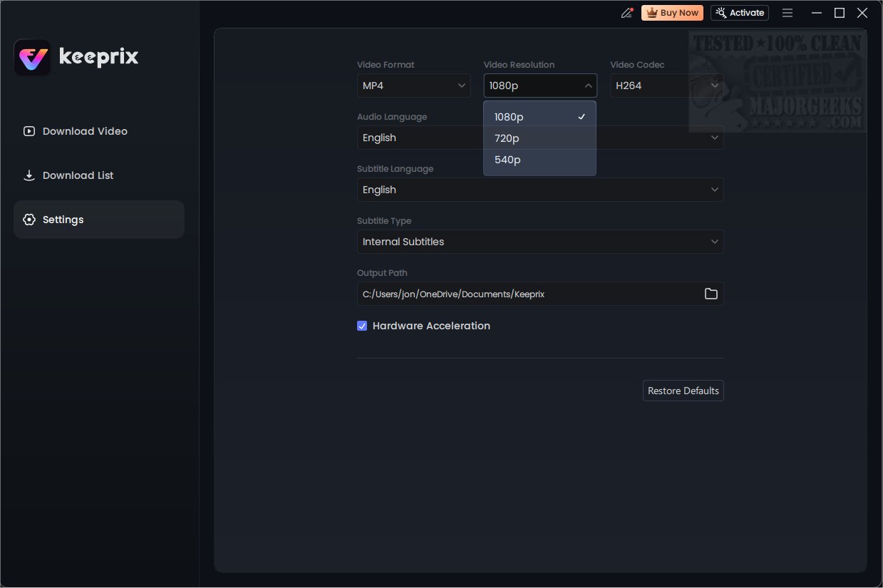
Task: Click the Activate button
Action: [x=739, y=13]
